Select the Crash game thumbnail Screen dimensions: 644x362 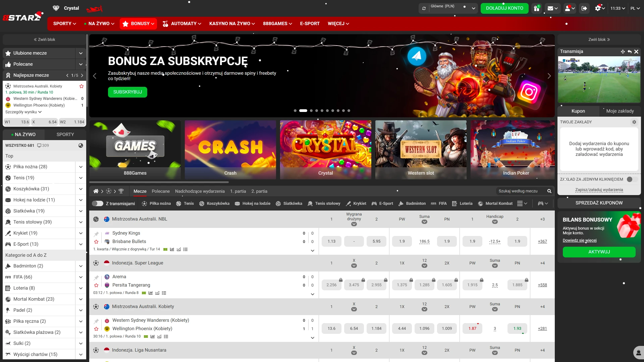[x=230, y=150]
